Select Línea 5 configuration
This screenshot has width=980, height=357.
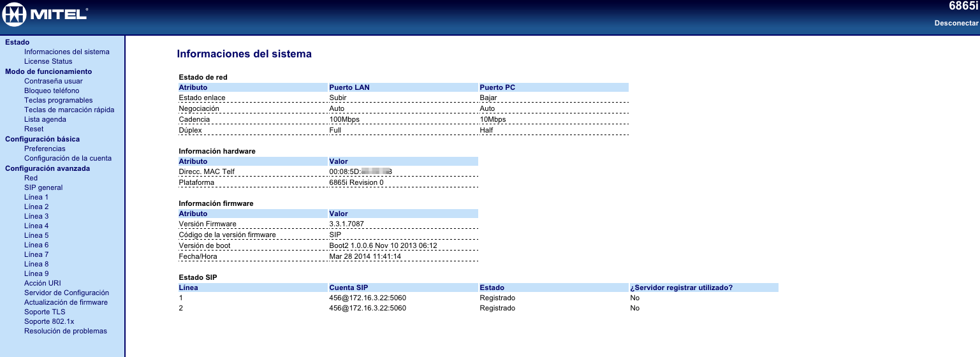point(36,235)
